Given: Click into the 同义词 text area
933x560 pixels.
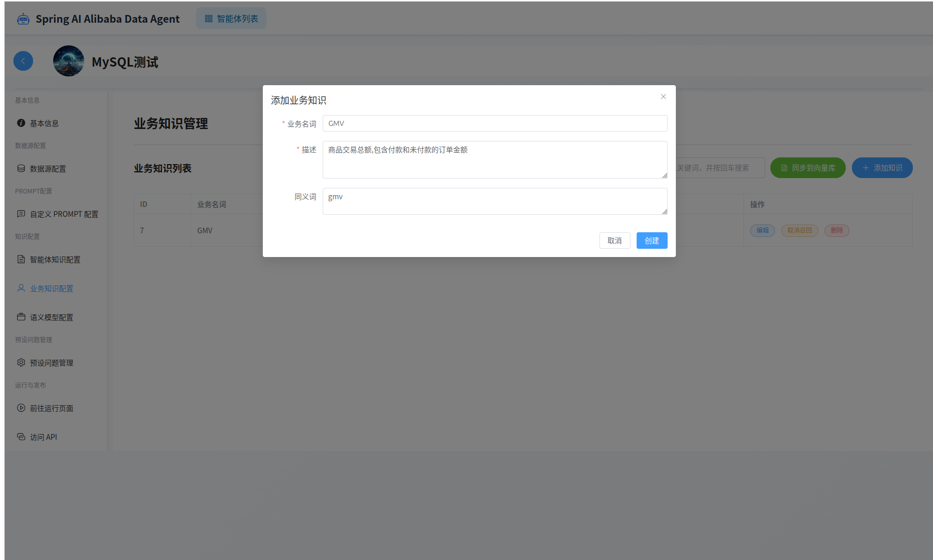Looking at the screenshot, I should click(495, 201).
